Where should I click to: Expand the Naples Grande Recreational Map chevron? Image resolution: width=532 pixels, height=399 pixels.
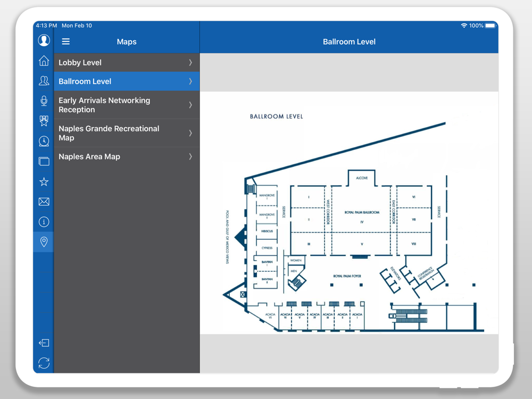[190, 133]
